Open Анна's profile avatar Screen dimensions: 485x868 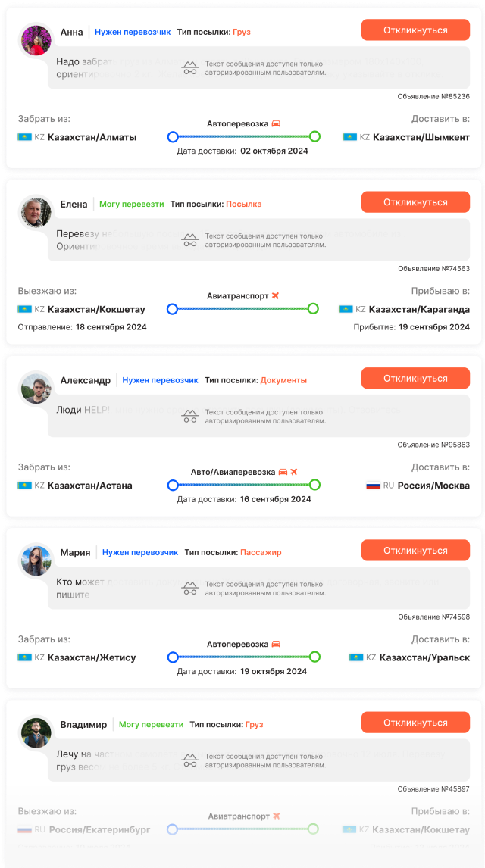36,39
